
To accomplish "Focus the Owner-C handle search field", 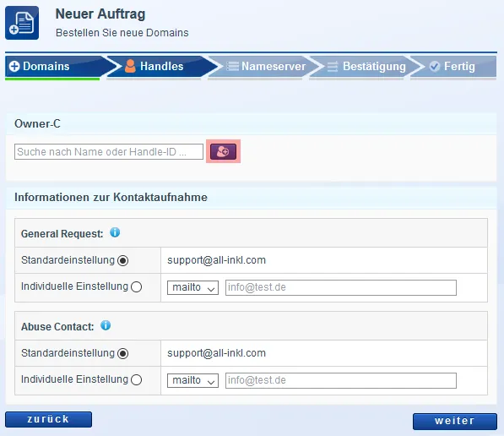I will click(109, 151).
